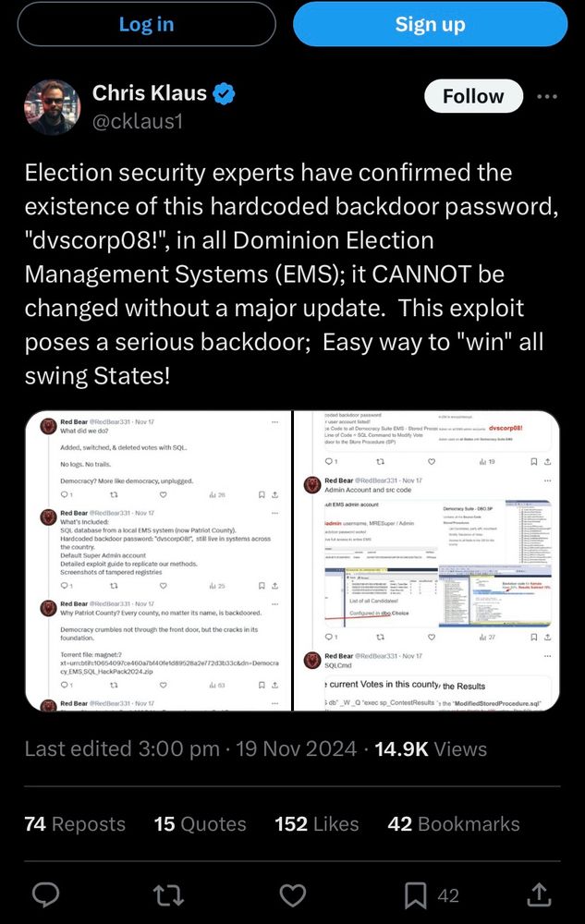585x924 pixels.
Task: Bookmark the post showing 42 count
Action: pyautogui.click(x=415, y=895)
